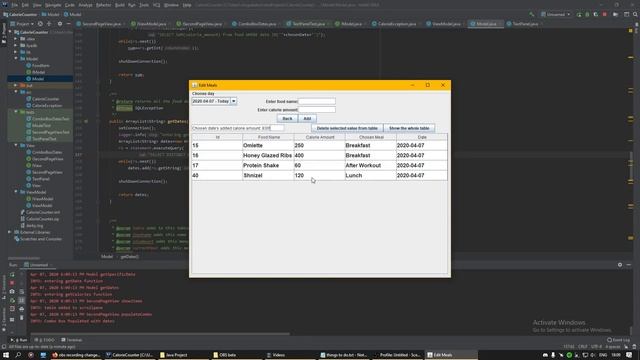Focus the Enter calorie amount field

tap(317, 109)
